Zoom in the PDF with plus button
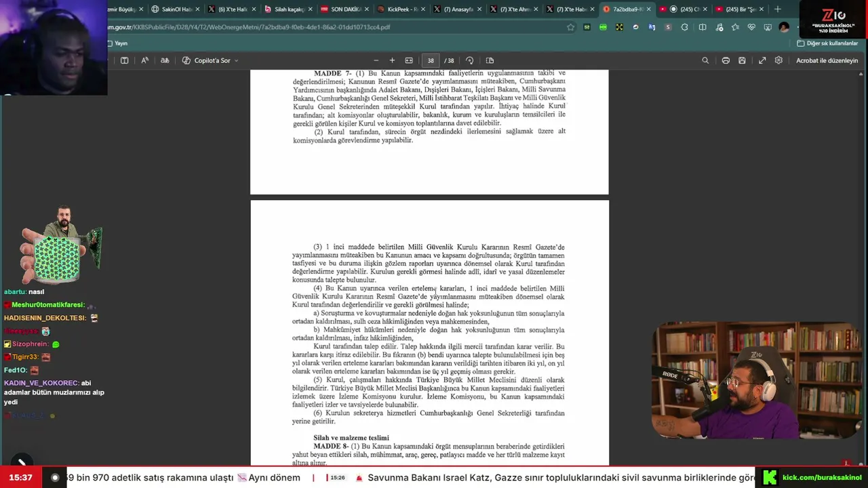This screenshot has height=488, width=868. [392, 60]
